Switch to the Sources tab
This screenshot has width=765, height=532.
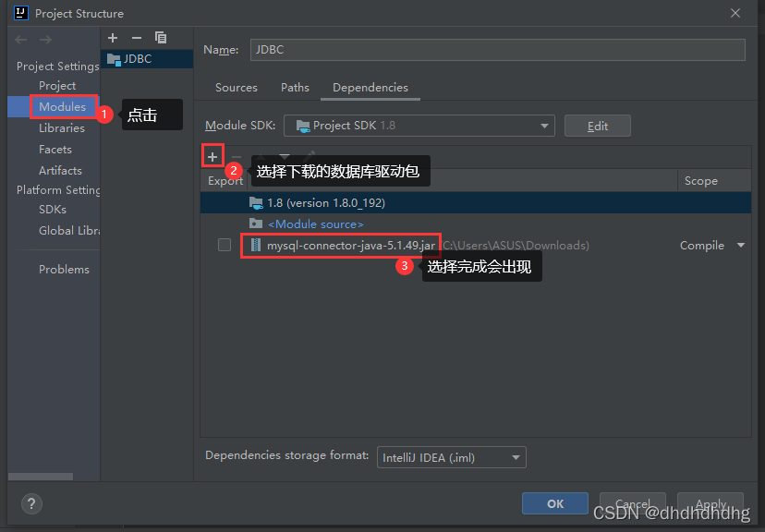237,88
